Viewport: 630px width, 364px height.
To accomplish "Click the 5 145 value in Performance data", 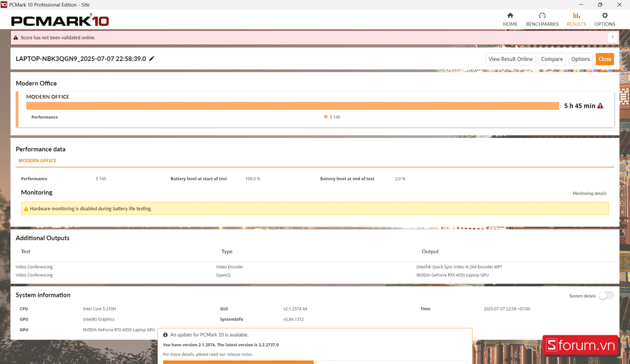I will (101, 179).
